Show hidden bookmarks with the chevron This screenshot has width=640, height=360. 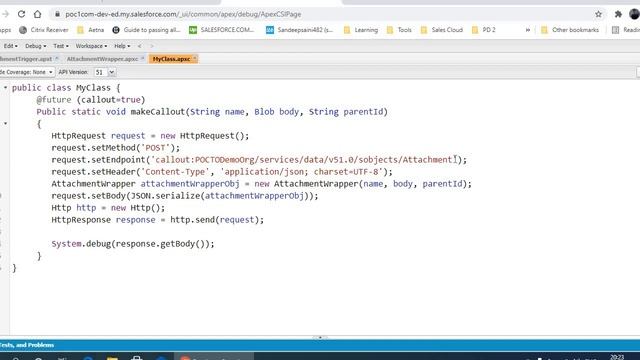click(x=528, y=30)
